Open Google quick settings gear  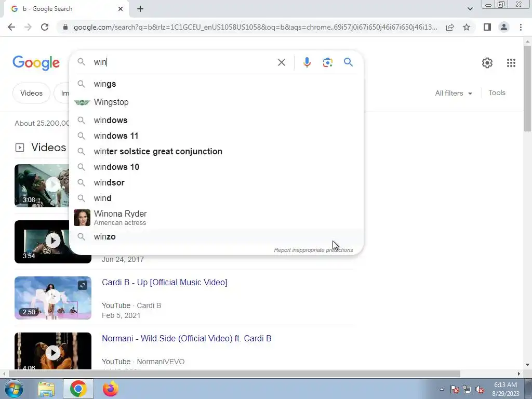487,63
